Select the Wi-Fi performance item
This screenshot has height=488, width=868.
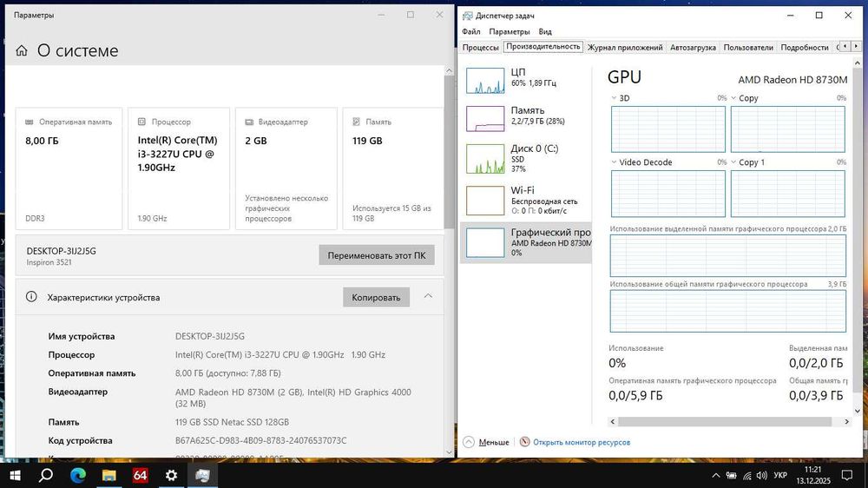click(x=525, y=200)
